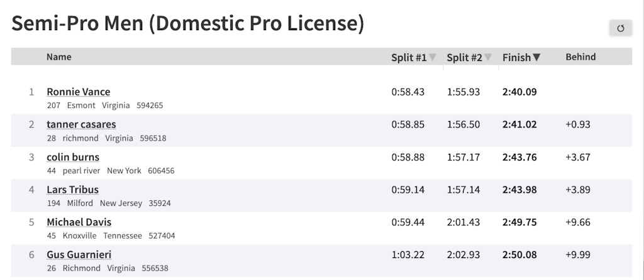The height and width of the screenshot is (280, 644).
Task: Click the Finish column label
Action: coord(516,57)
